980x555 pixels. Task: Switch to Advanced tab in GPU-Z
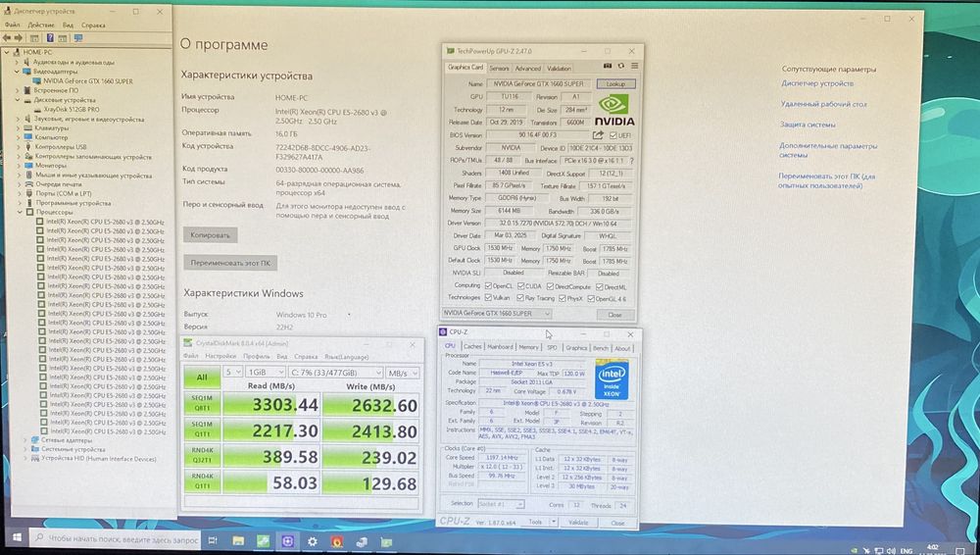[527, 69]
